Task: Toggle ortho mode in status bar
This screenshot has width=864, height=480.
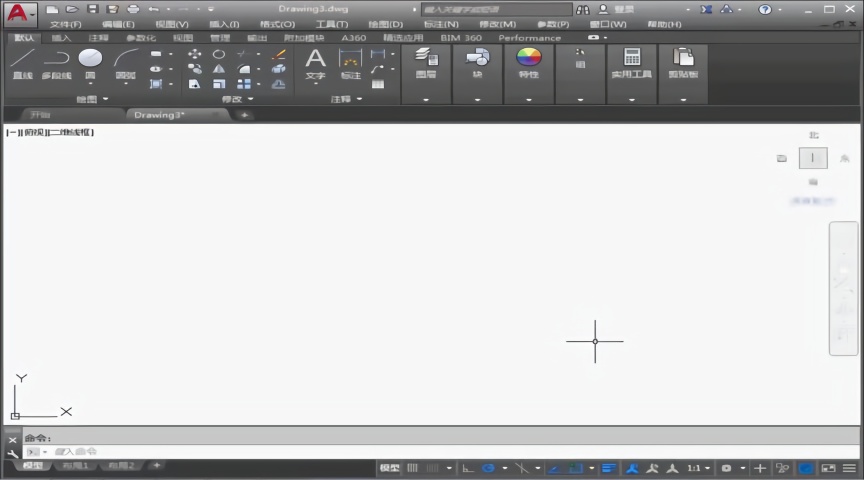Action: [x=467, y=468]
